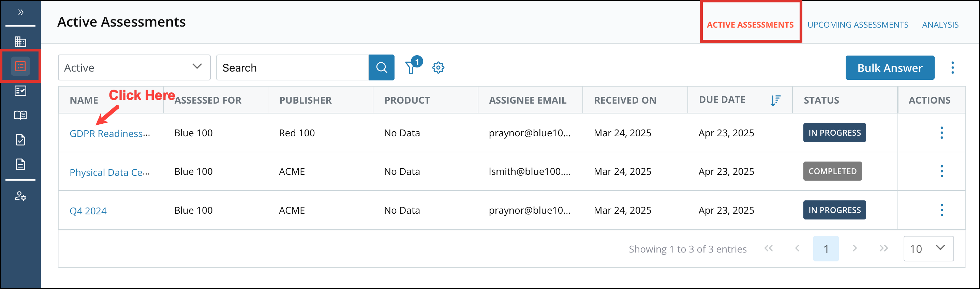
Task: Open the Q4 2024 assessment link
Action: coord(88,211)
